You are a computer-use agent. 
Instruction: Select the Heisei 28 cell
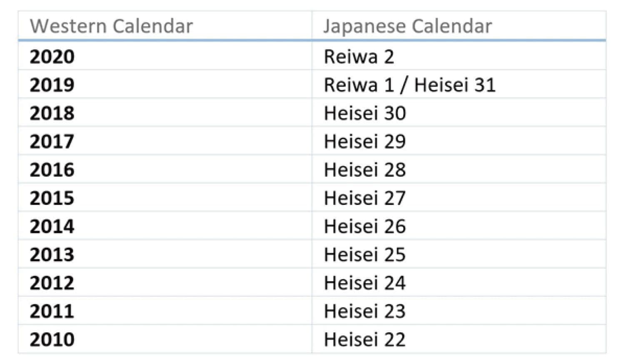tap(364, 170)
